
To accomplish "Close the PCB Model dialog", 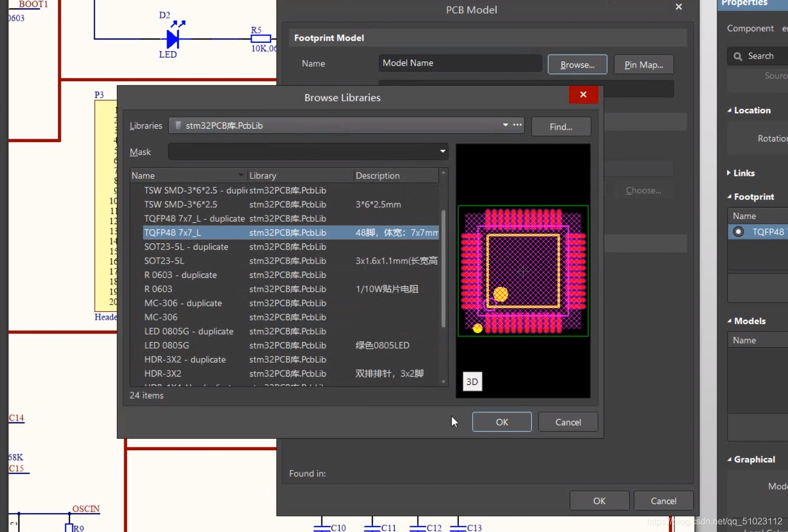I will [x=678, y=7].
